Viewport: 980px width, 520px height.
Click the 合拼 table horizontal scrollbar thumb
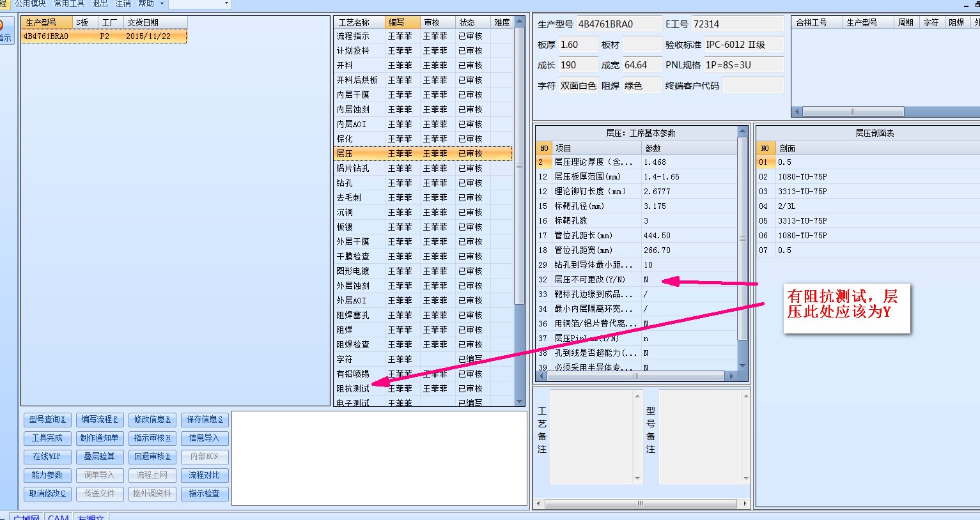[x=853, y=111]
